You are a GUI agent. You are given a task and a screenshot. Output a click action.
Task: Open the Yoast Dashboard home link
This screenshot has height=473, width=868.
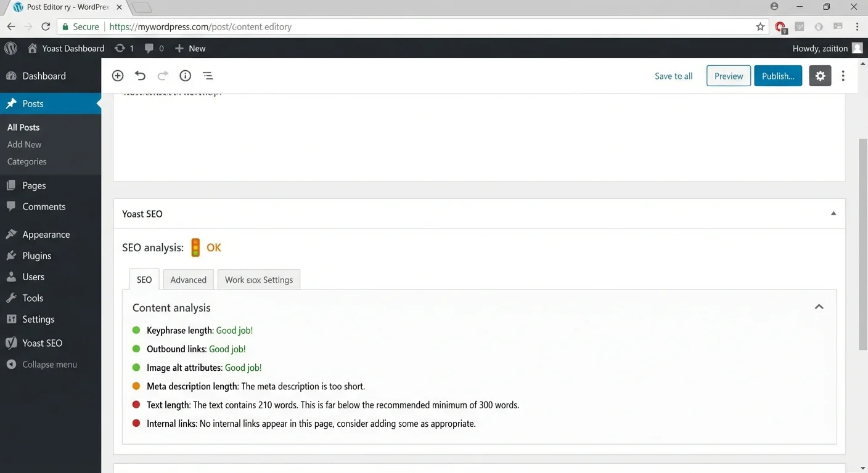(x=67, y=48)
